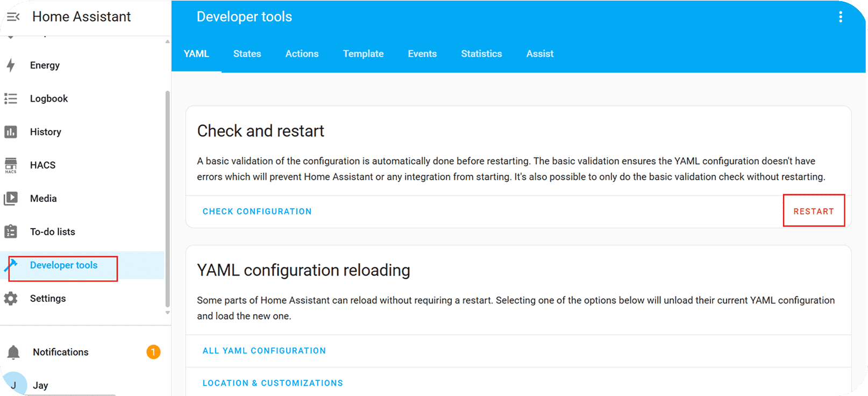This screenshot has width=868, height=396.
Task: Open the three-dot overflow menu
Action: pos(840,17)
